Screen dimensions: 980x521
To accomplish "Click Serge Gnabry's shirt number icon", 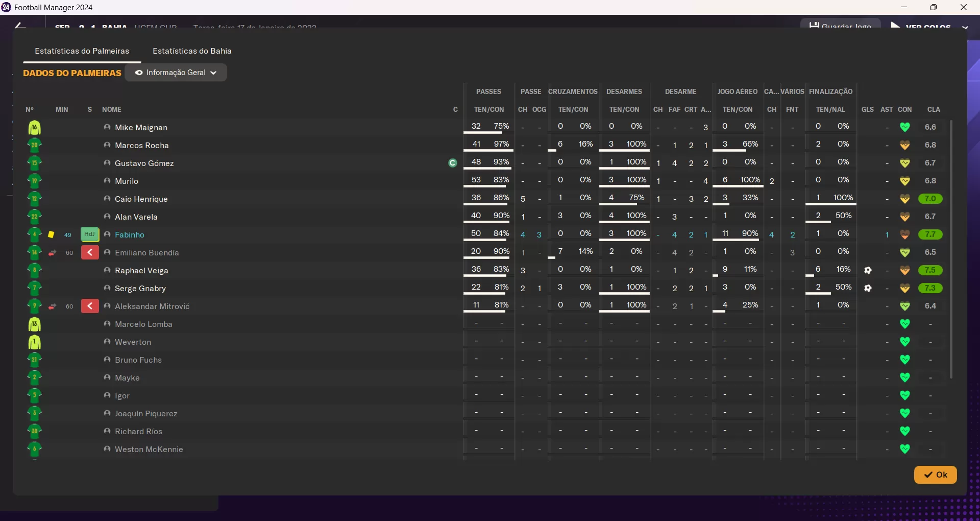I will coord(34,289).
